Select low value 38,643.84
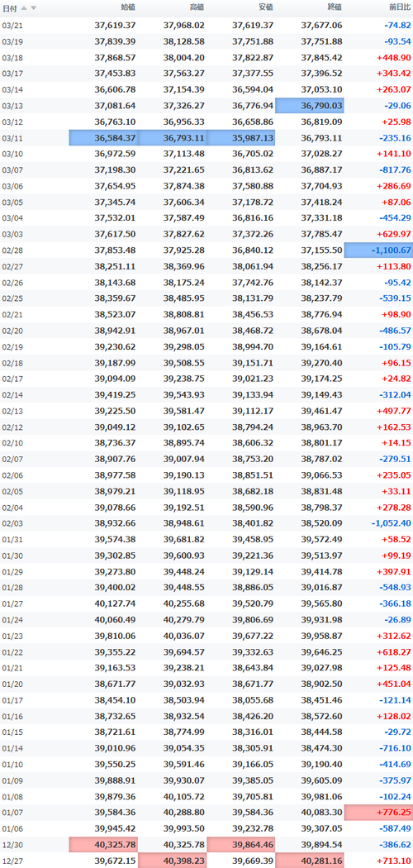 click(x=253, y=668)
